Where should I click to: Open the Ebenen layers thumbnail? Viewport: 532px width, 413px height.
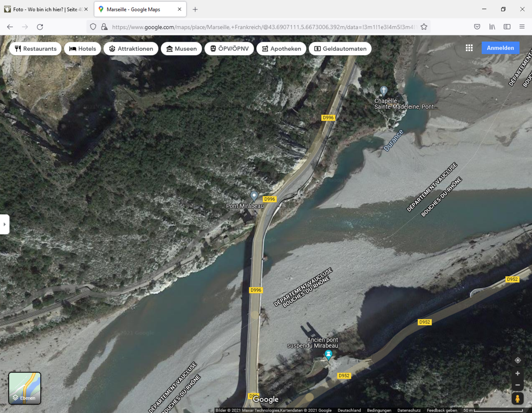(x=25, y=388)
